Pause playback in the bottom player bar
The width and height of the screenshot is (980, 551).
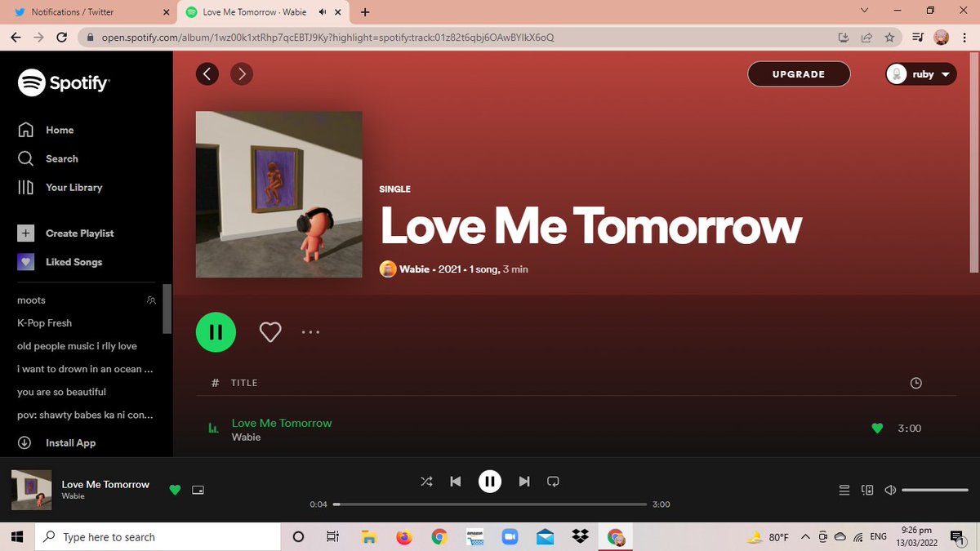[x=489, y=482]
